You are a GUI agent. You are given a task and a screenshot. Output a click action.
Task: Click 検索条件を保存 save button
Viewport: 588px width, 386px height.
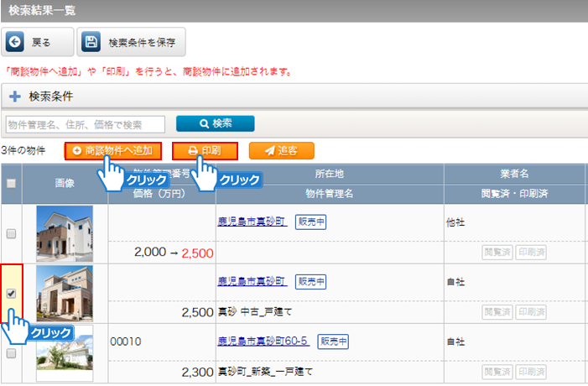[x=131, y=42]
